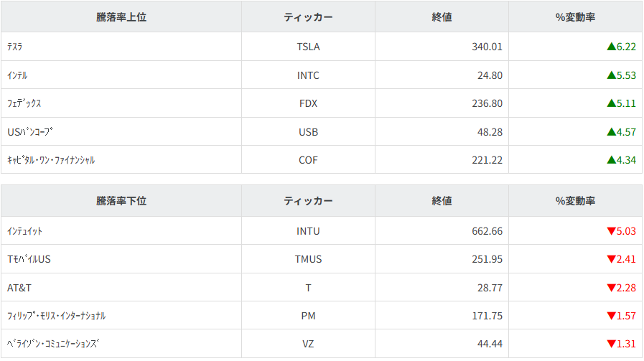Click the red down arrow beside 5.03
Screen dimensions: 644x361
pos(611,231)
